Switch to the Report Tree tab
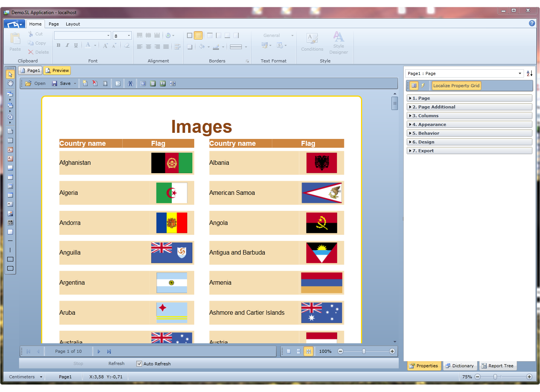This screenshot has width=540, height=392. tap(498, 366)
